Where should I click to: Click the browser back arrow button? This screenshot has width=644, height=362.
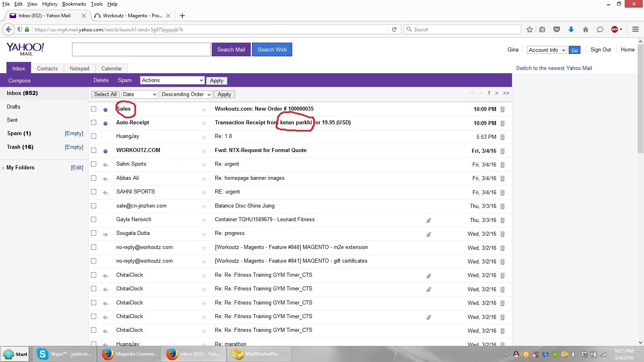pyautogui.click(x=8, y=29)
